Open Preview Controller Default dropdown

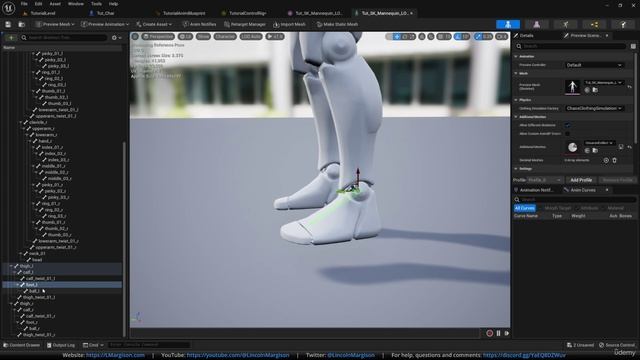594,65
